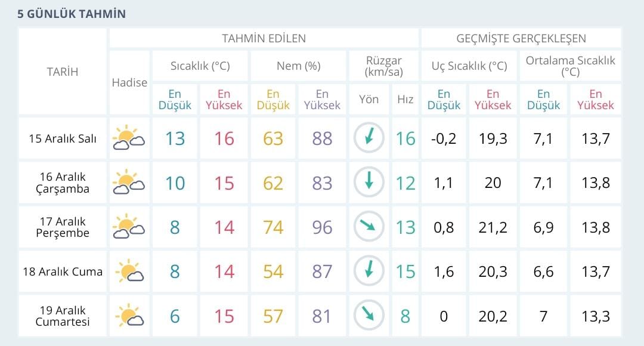The width and height of the screenshot is (644, 346).
Task: Click the wind direction arrow for 19 Aralık
Action: (x=369, y=316)
